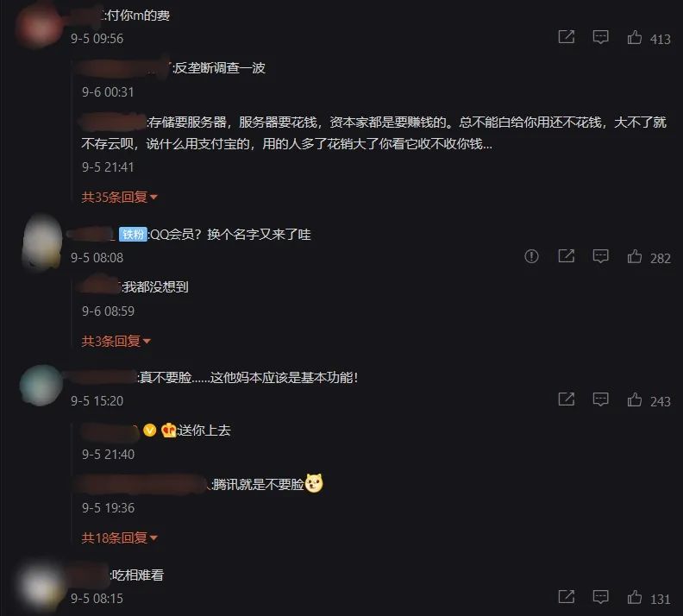The image size is (683, 616).
Task: Click the yellow V verified badge
Action: coord(150,431)
